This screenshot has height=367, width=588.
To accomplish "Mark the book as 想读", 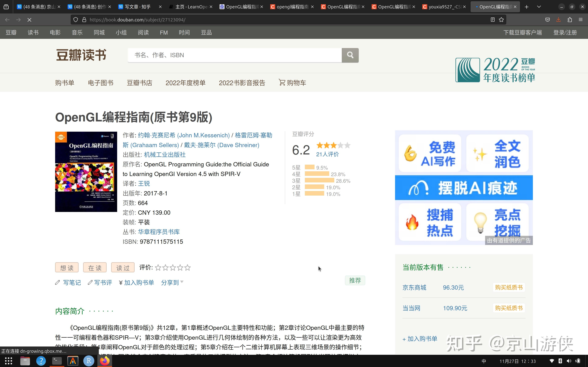I will click(67, 267).
